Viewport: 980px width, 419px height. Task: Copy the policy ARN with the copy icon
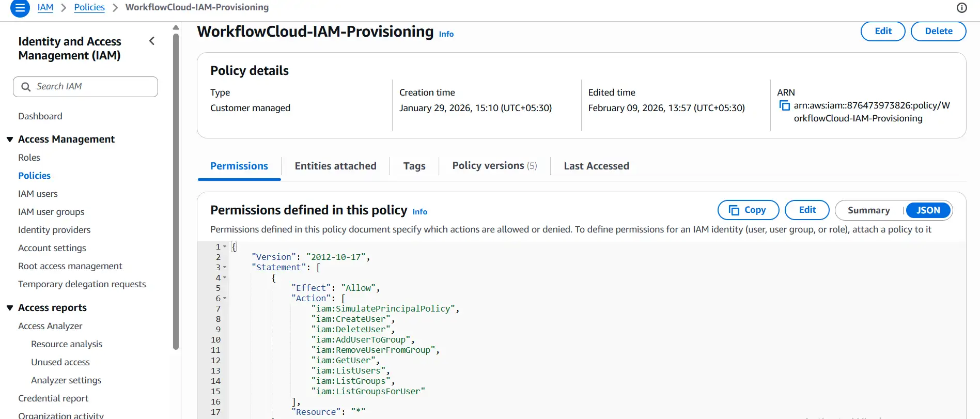coord(784,105)
